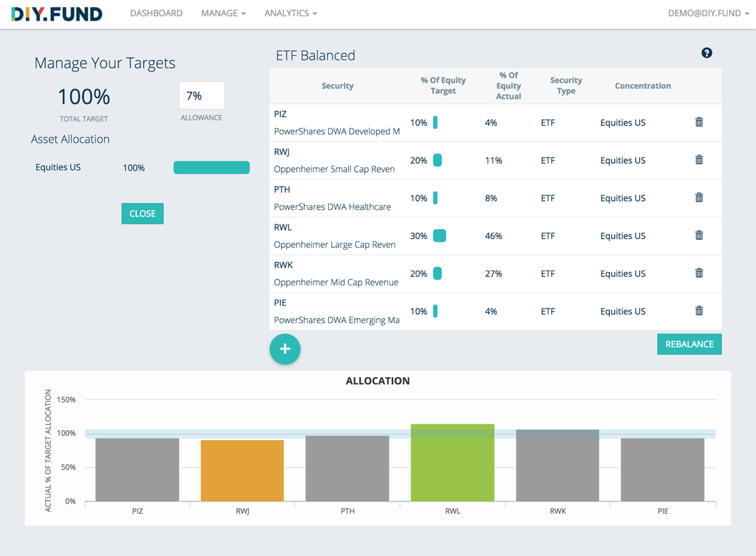Viewport: 756px width, 556px height.
Task: Click the PIZ ticker symbol in table
Action: [280, 114]
